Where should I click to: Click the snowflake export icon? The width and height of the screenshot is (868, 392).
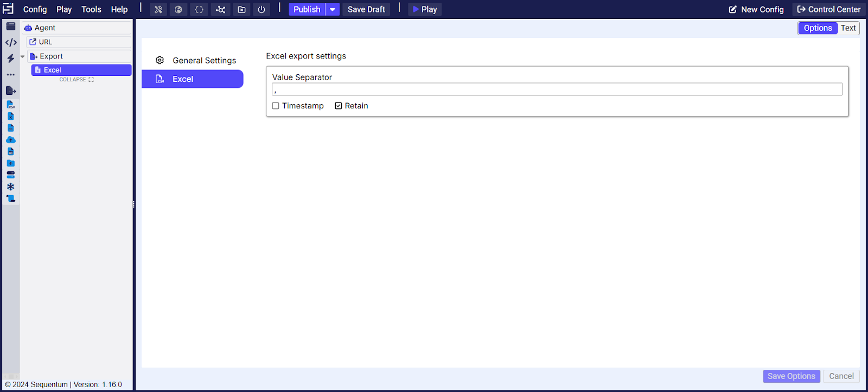tap(10, 187)
